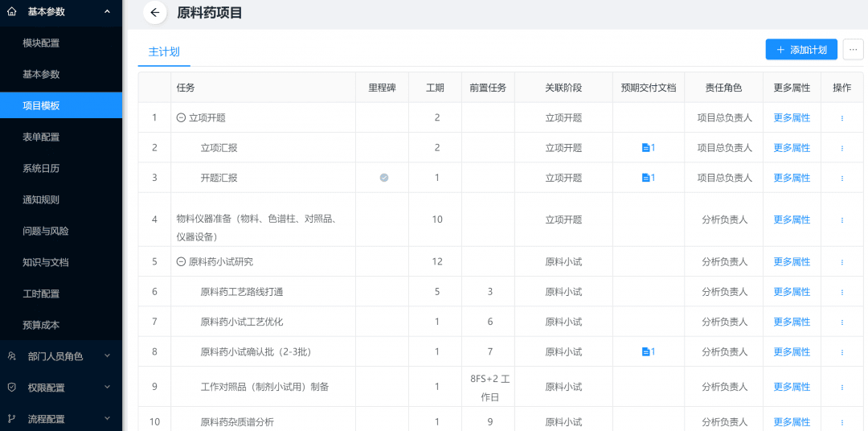Click the 原料药项目 page title
The image size is (868, 431).
(x=210, y=13)
